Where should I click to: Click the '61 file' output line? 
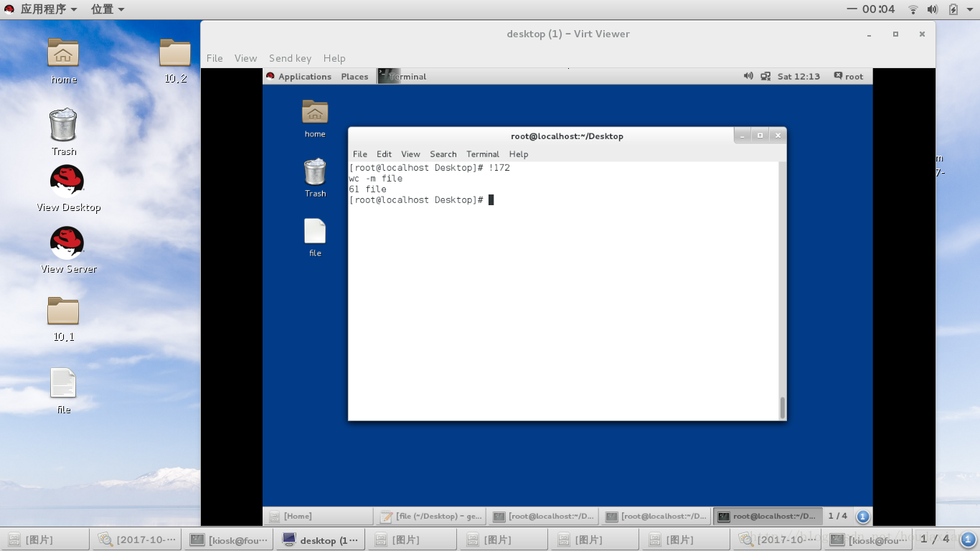(x=367, y=189)
